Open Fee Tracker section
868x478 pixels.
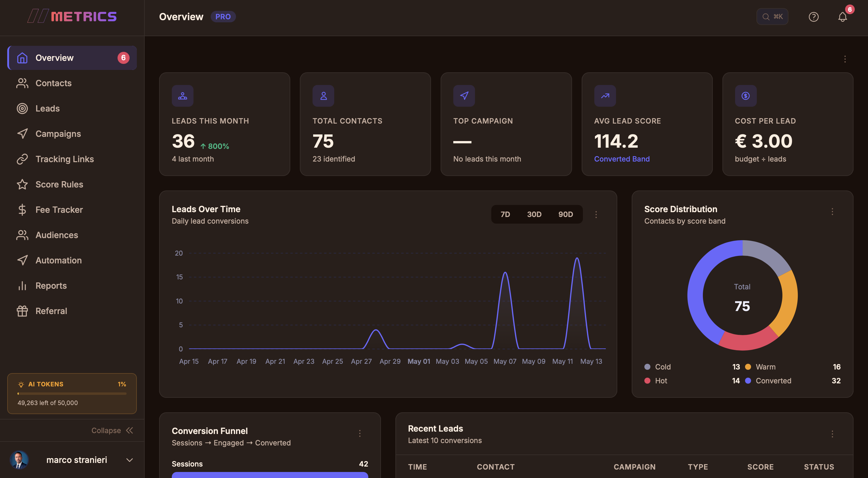pyautogui.click(x=72, y=209)
